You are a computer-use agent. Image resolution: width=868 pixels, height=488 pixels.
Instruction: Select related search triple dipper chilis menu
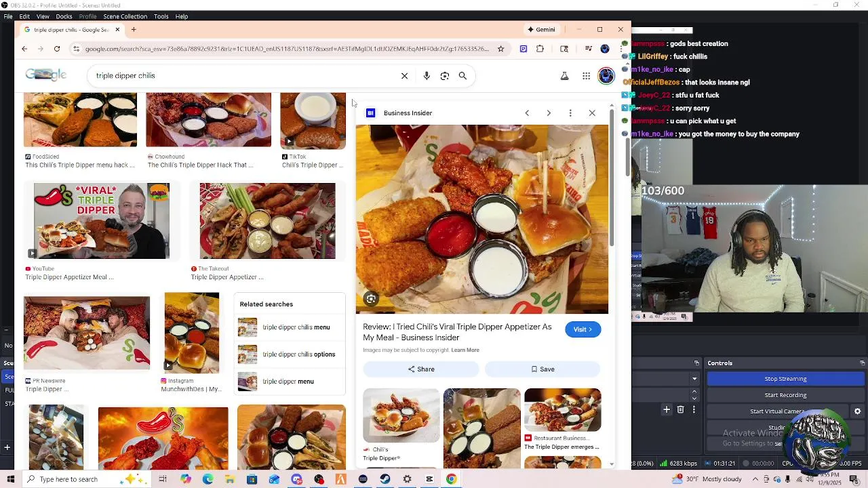290,327
